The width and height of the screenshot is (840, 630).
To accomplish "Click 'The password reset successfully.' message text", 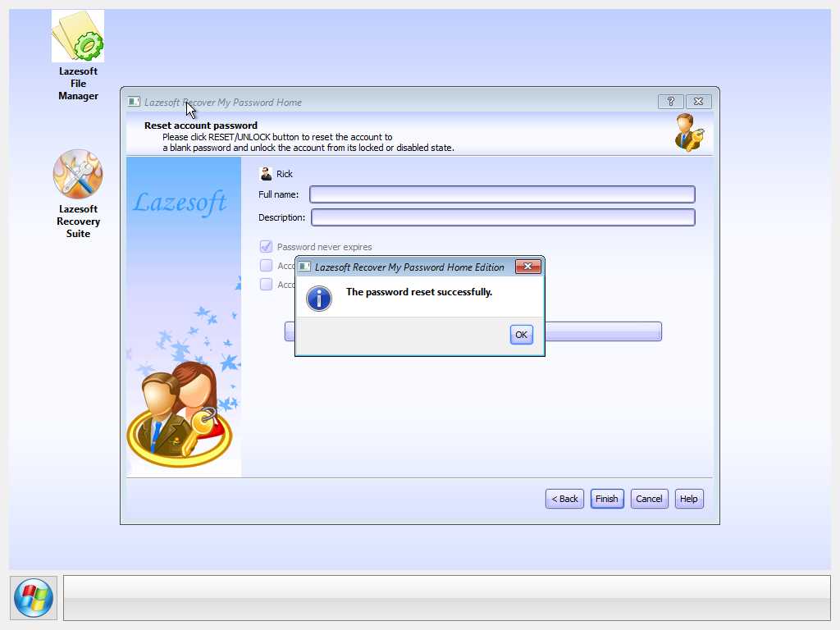I will pos(419,292).
